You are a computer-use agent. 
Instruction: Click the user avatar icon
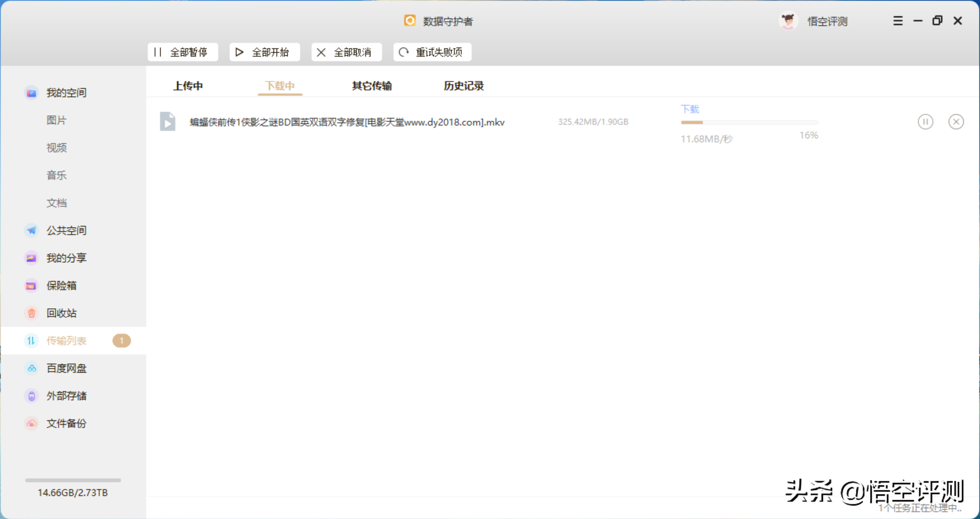pos(788,21)
